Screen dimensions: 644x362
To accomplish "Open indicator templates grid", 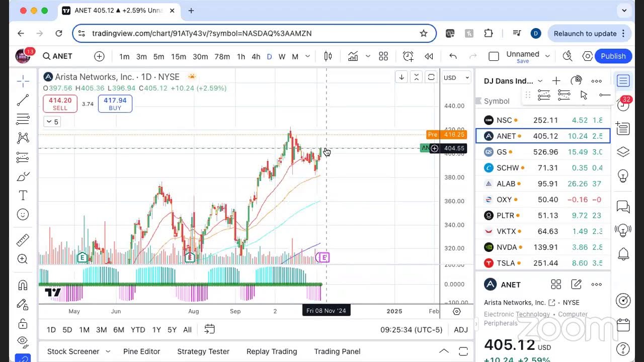I will tap(383, 56).
